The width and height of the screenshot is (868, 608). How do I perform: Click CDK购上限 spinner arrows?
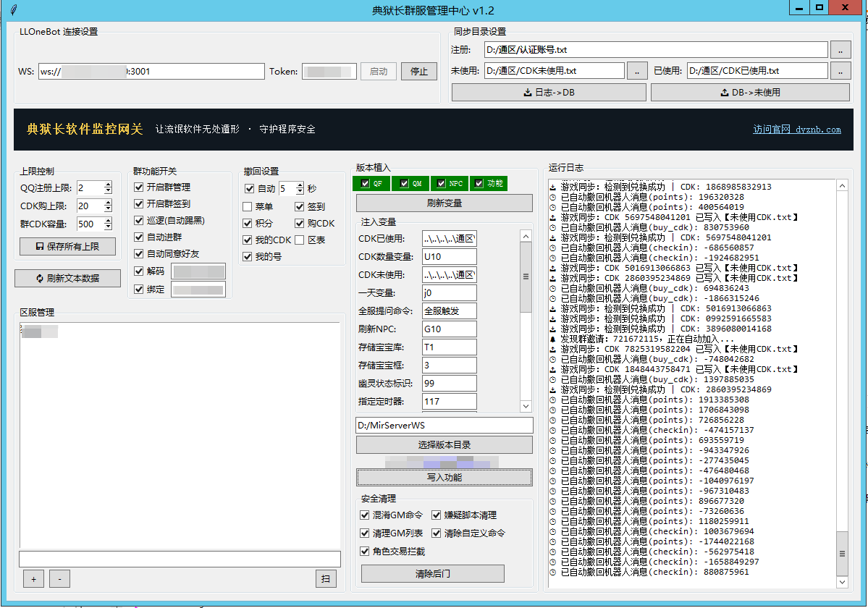pos(108,206)
